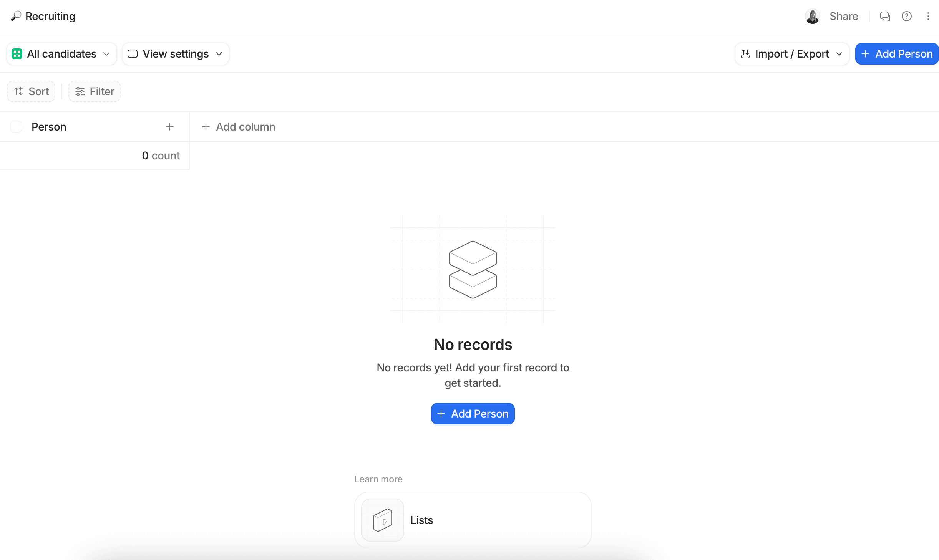Click the help question mark icon

[x=907, y=16]
